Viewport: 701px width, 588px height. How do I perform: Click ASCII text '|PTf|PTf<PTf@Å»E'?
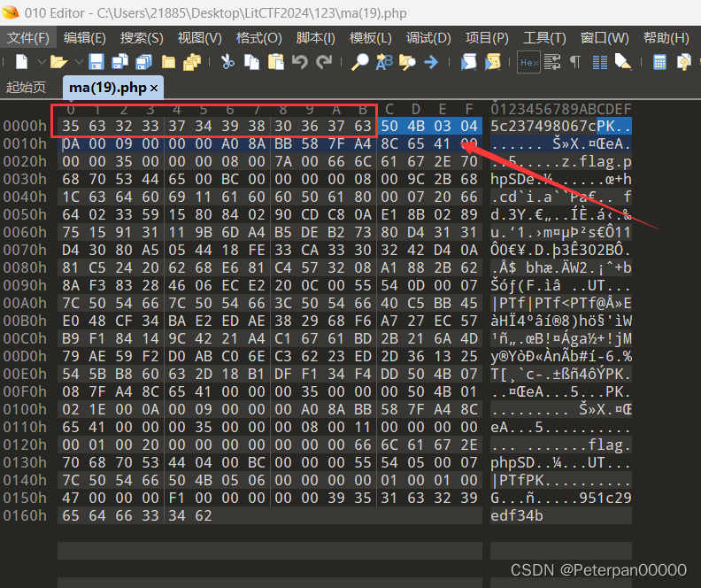(x=561, y=303)
